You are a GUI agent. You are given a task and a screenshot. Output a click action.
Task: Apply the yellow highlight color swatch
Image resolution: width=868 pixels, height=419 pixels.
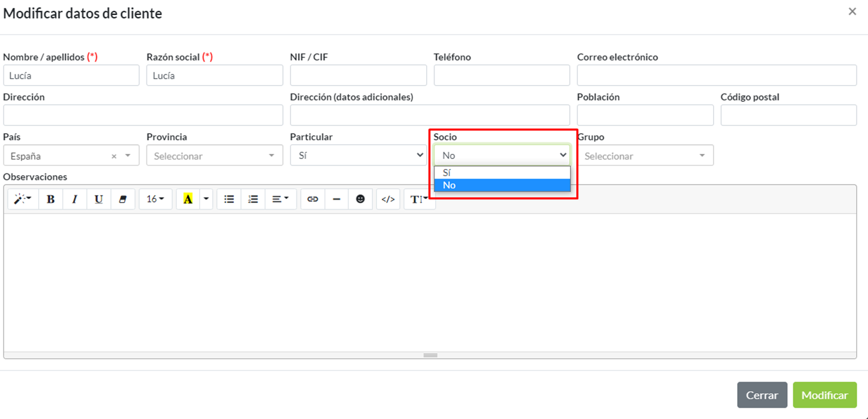[188, 199]
